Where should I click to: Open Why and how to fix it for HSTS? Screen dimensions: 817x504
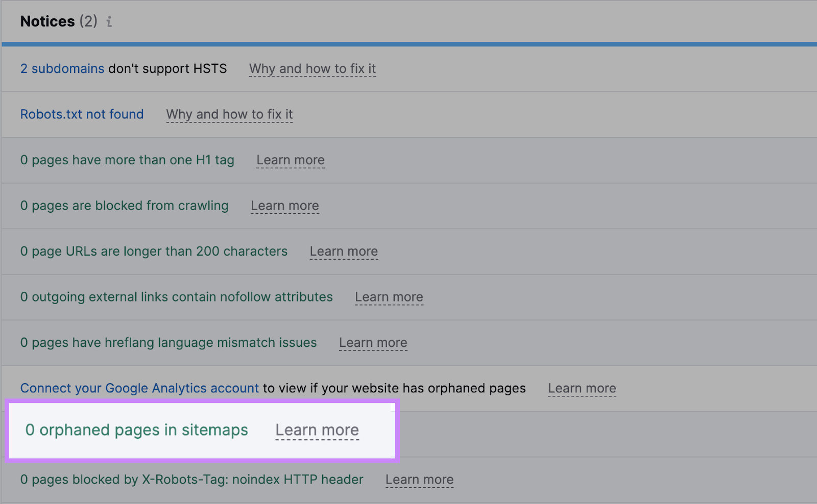click(312, 68)
